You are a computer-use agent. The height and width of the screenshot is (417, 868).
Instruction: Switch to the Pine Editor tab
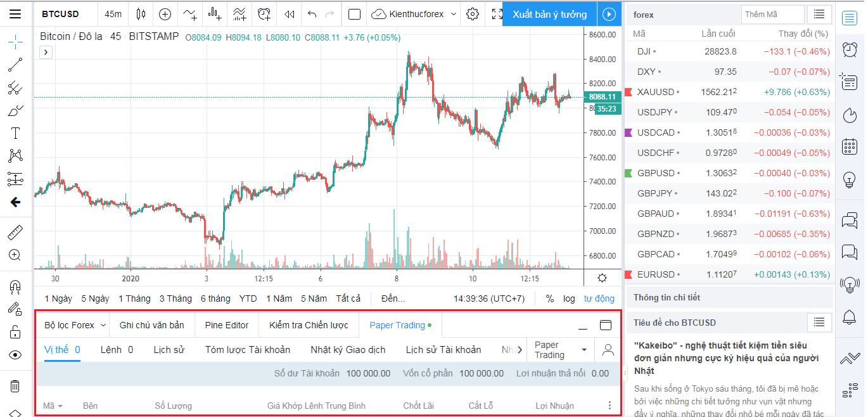point(227,325)
